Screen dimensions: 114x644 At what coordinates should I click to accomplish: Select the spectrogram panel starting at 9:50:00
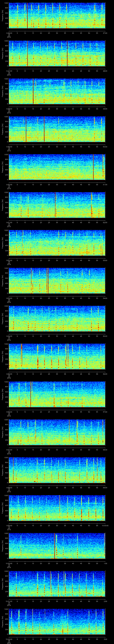[x=57, y=167]
